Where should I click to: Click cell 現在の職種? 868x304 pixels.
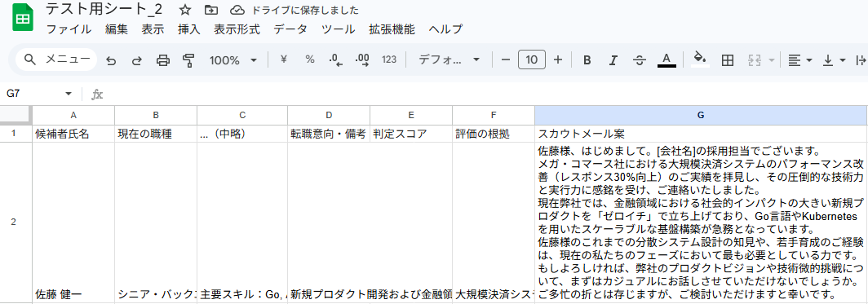(x=156, y=134)
